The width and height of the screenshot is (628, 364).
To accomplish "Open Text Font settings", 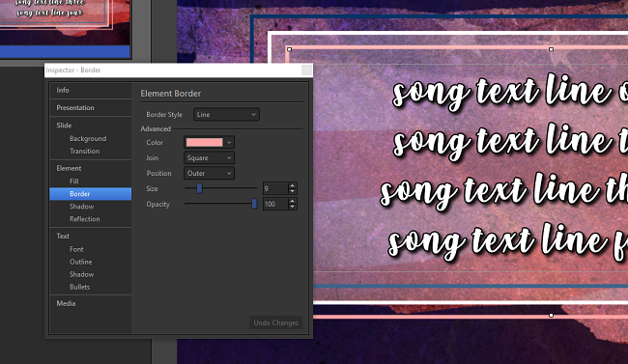I will coord(76,249).
